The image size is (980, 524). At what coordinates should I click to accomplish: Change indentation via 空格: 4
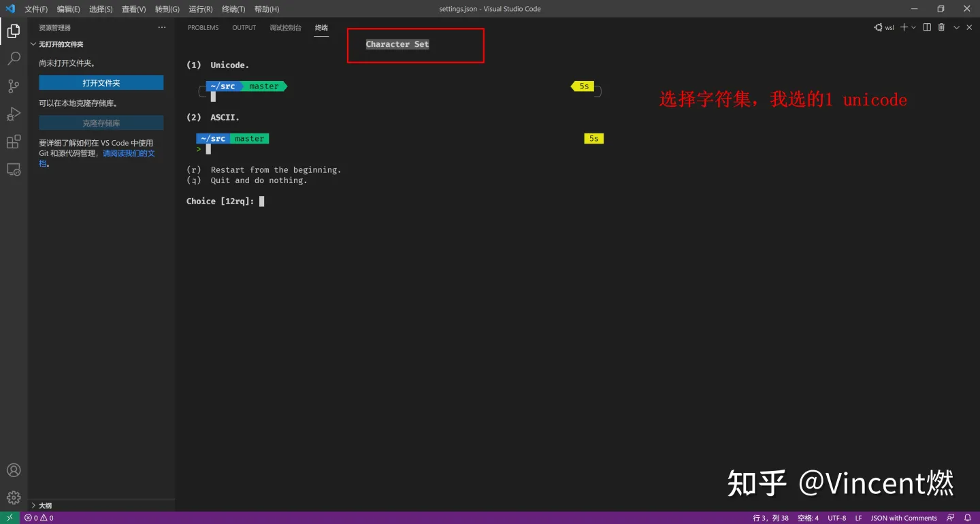tap(808, 518)
